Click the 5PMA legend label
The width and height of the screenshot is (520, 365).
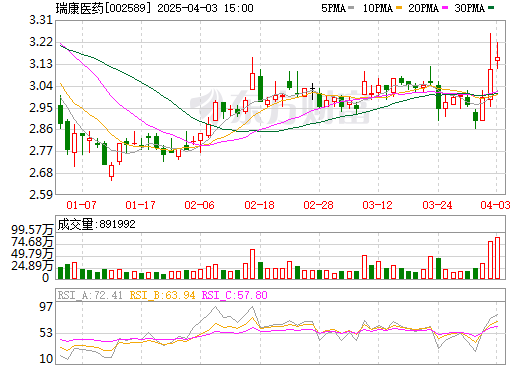(333, 8)
